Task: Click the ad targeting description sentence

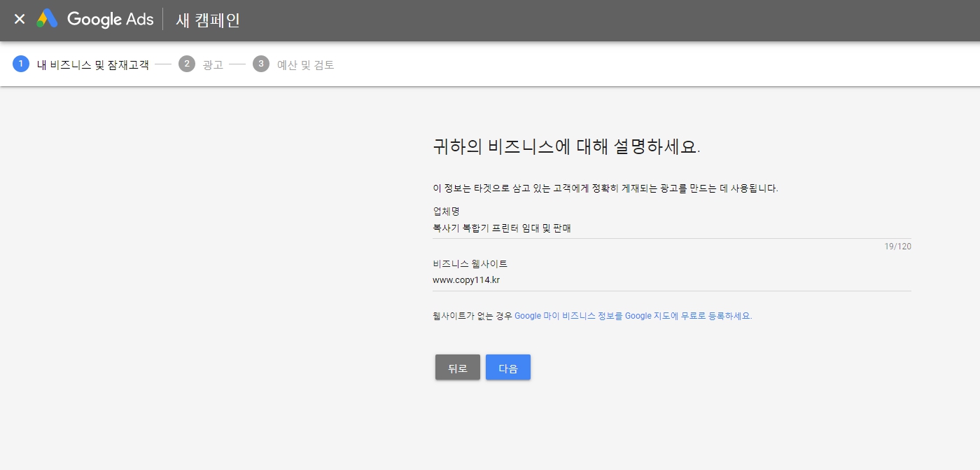Action: (605, 188)
